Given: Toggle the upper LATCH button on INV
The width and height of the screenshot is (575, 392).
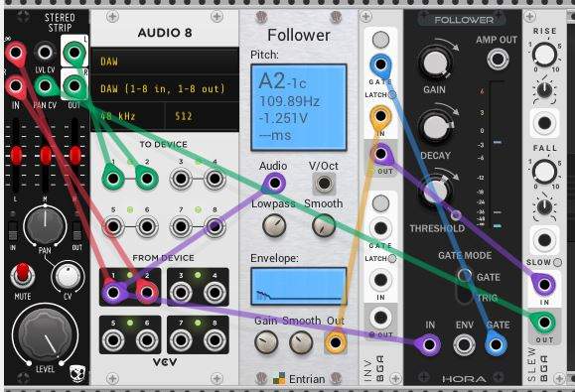Looking at the screenshot, I should point(392,94).
